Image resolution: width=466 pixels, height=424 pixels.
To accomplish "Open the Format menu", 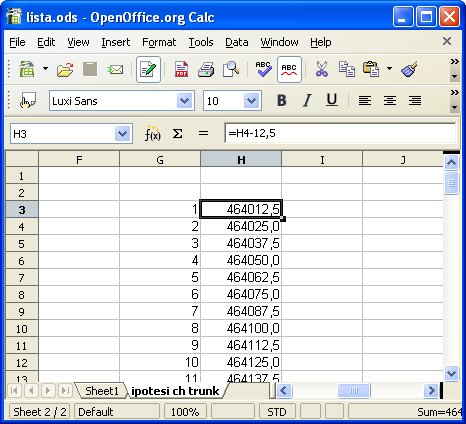I will pyautogui.click(x=159, y=42).
